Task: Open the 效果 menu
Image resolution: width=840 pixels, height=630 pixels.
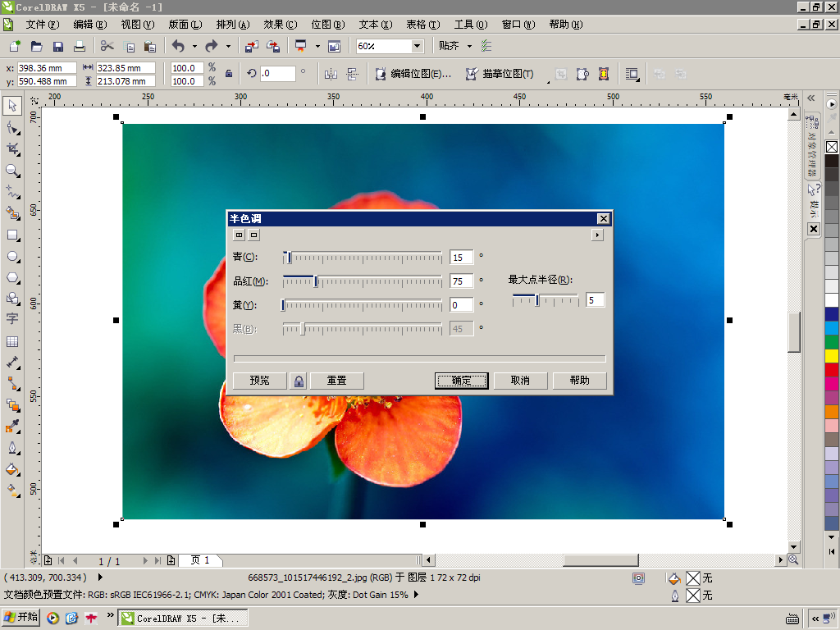Action: [x=281, y=25]
